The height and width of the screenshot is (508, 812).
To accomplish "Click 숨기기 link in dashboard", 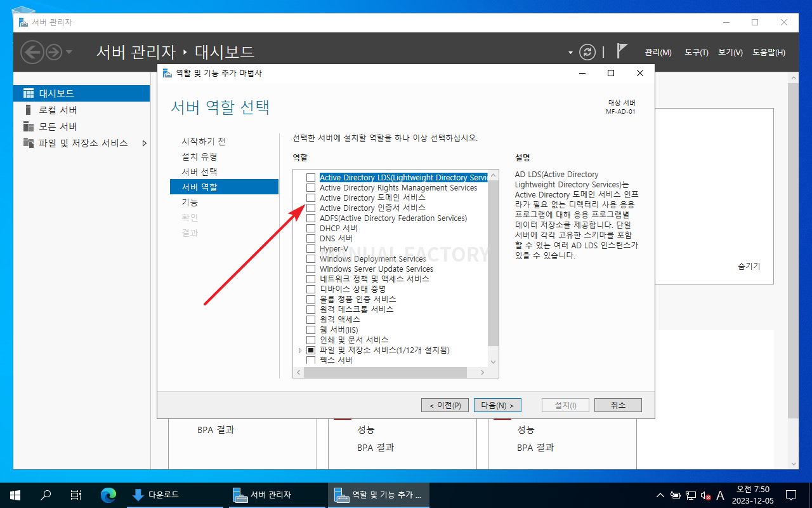I will pyautogui.click(x=749, y=267).
